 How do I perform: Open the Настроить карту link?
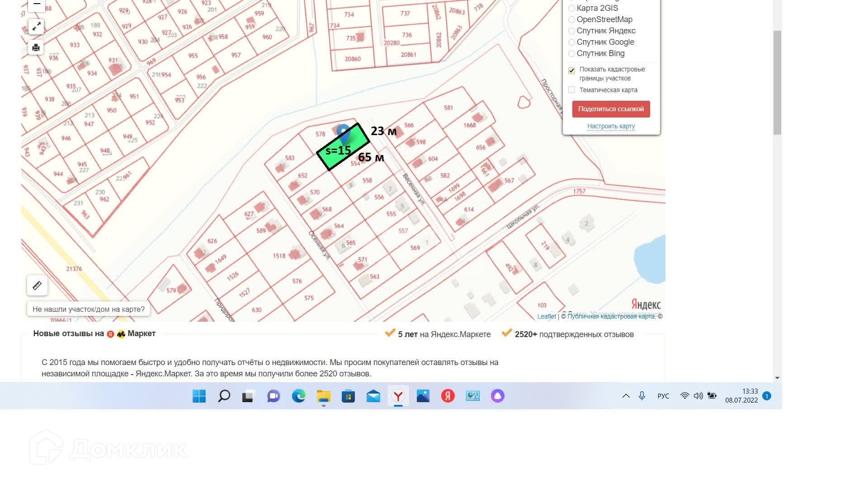coord(611,127)
